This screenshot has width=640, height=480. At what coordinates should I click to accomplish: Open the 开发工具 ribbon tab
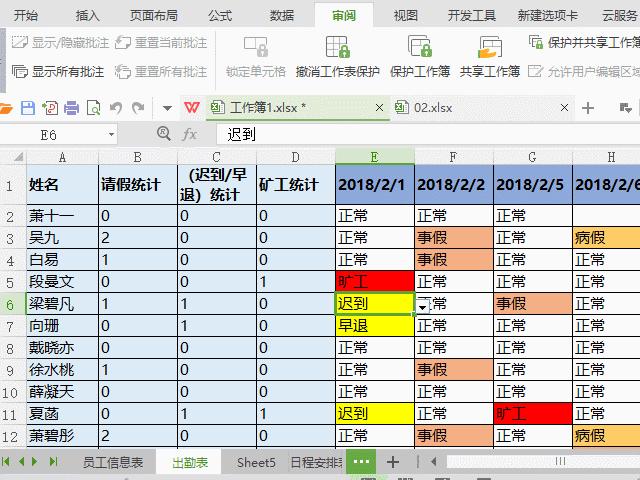pos(471,16)
